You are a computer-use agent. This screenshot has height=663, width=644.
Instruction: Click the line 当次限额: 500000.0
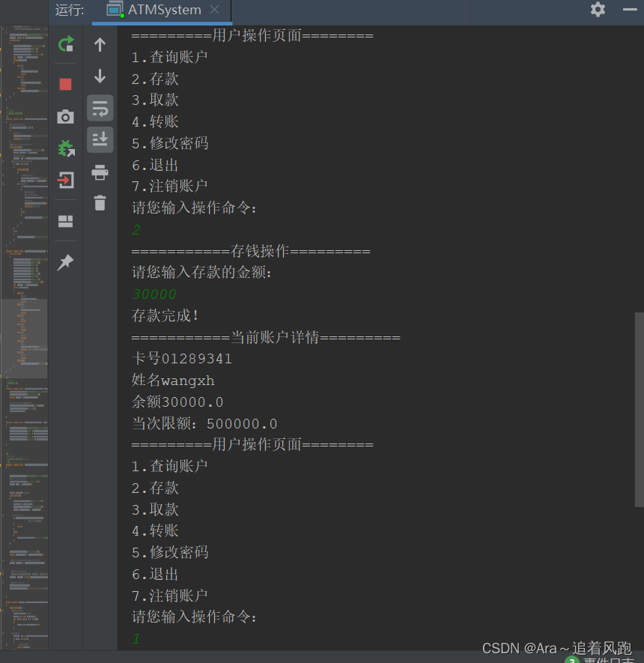[204, 423]
